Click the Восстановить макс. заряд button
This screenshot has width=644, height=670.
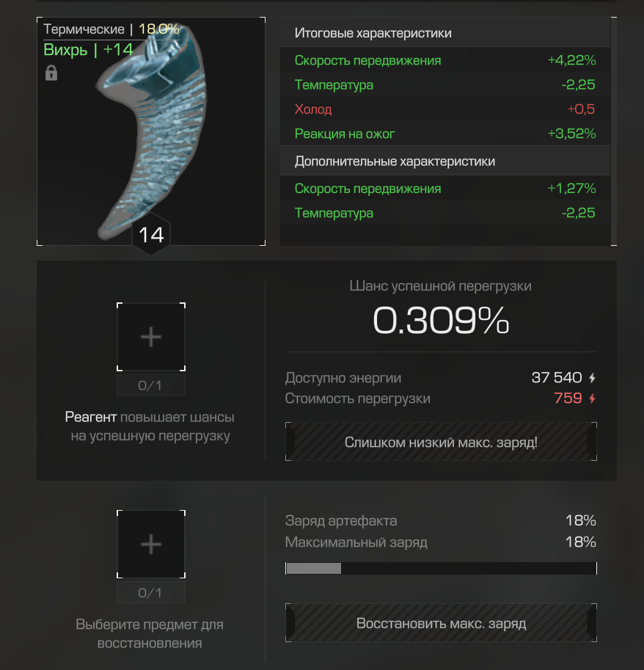tap(441, 623)
